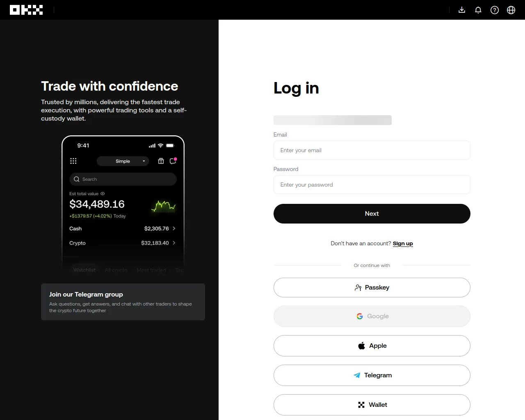Click the $34,489.16 total value
The height and width of the screenshot is (420, 525).
(97, 204)
